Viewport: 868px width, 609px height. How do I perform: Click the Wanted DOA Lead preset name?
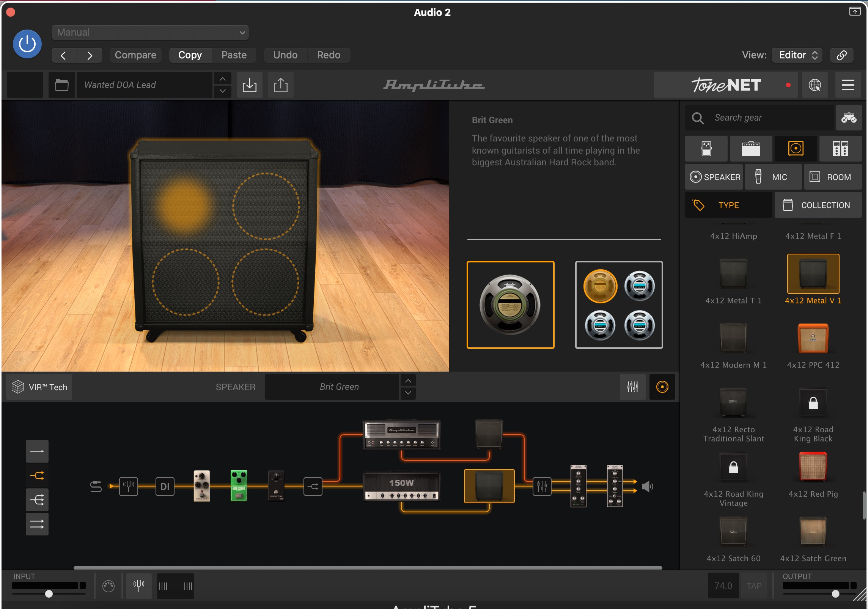(x=145, y=85)
